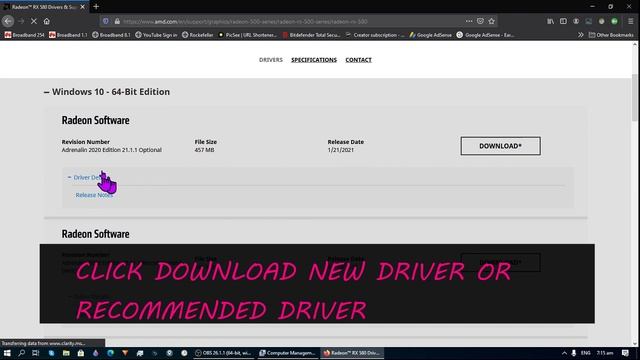This screenshot has height=360, width=640.
Task: Change ENG input language
Action: (x=586, y=353)
